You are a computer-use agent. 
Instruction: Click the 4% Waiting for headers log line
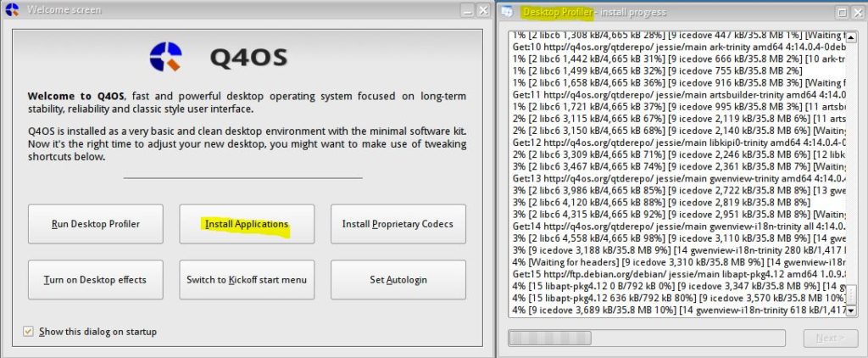tap(679, 262)
